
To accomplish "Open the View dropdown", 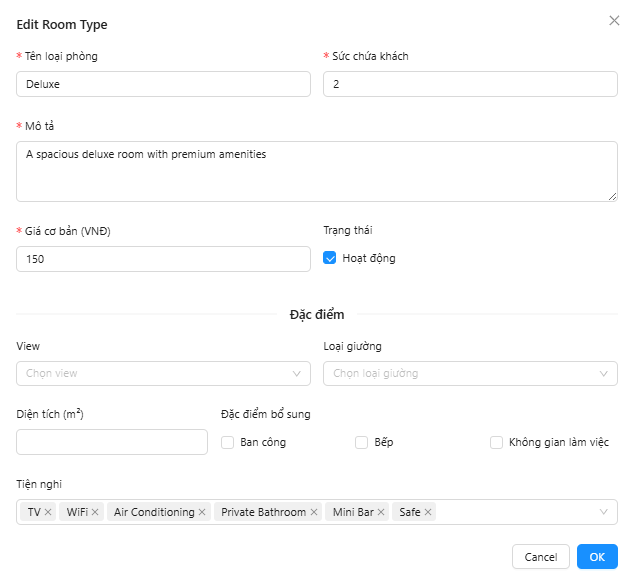I will [x=163, y=373].
